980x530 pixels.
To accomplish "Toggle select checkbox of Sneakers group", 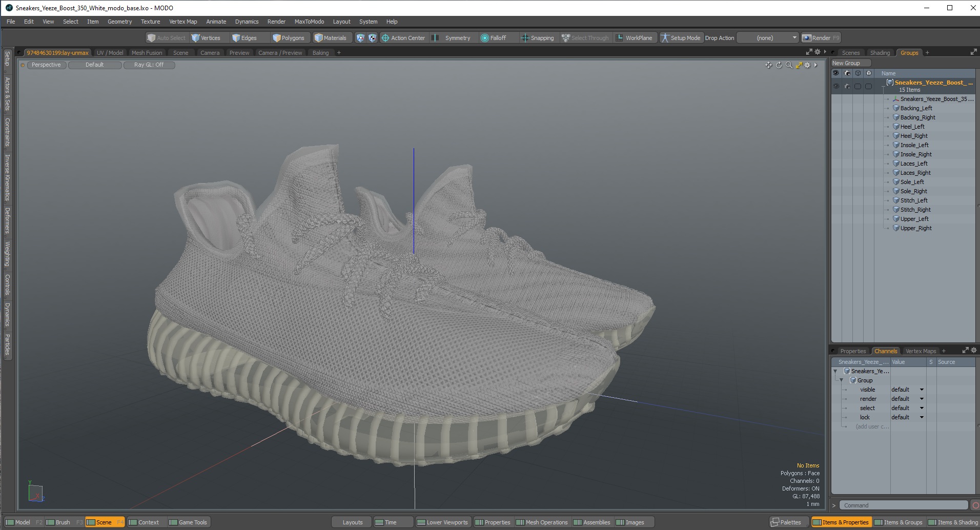I will [857, 86].
